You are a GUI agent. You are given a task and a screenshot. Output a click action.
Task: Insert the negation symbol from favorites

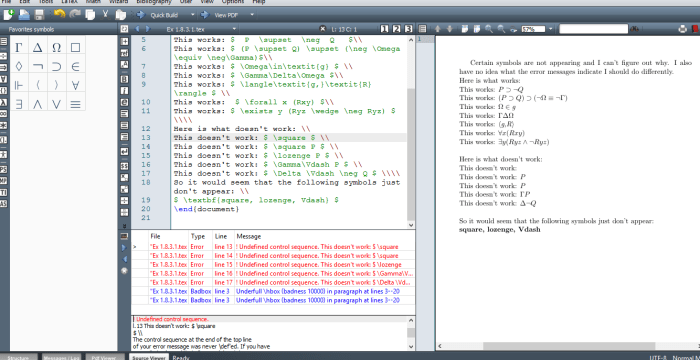[x=38, y=67]
